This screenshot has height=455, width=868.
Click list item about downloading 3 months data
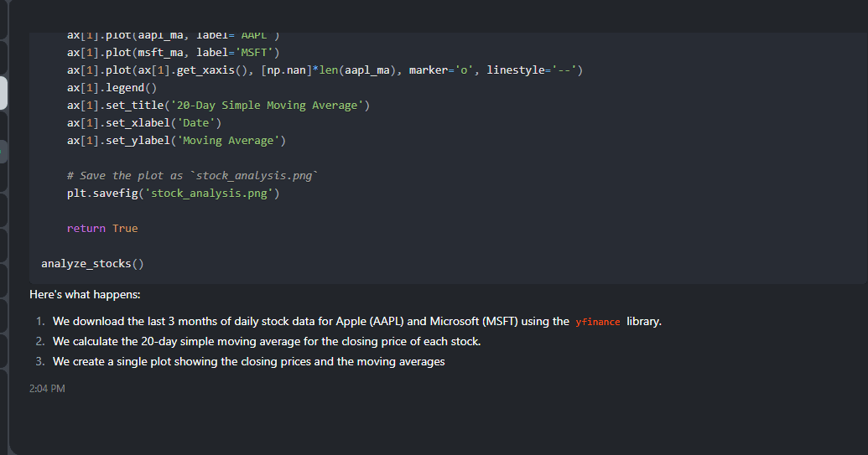[357, 321]
